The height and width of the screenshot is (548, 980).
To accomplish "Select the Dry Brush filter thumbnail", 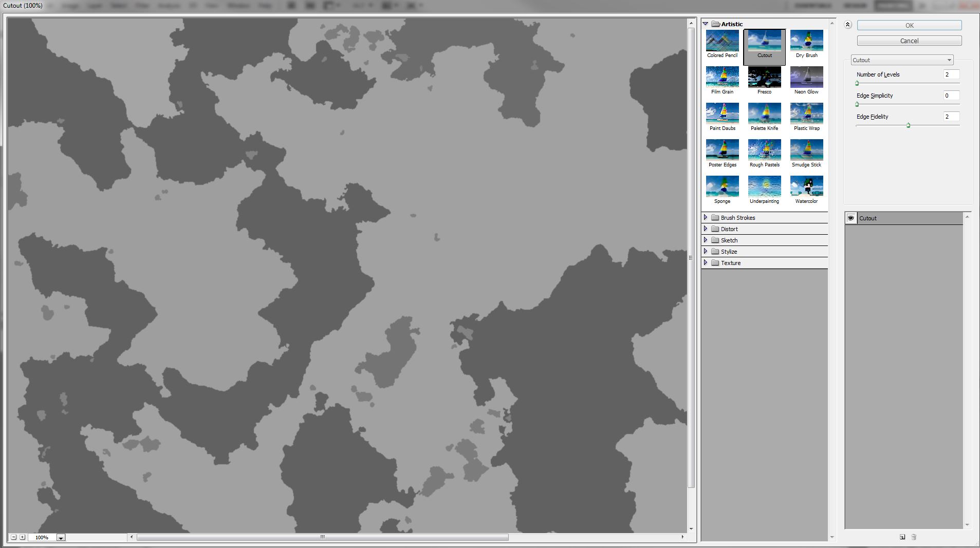I will 806,40.
